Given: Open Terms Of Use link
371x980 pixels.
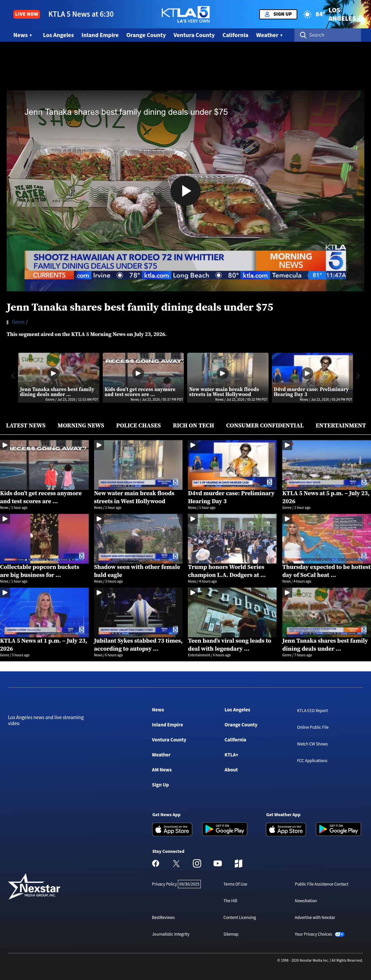Looking at the screenshot, I should [235, 884].
